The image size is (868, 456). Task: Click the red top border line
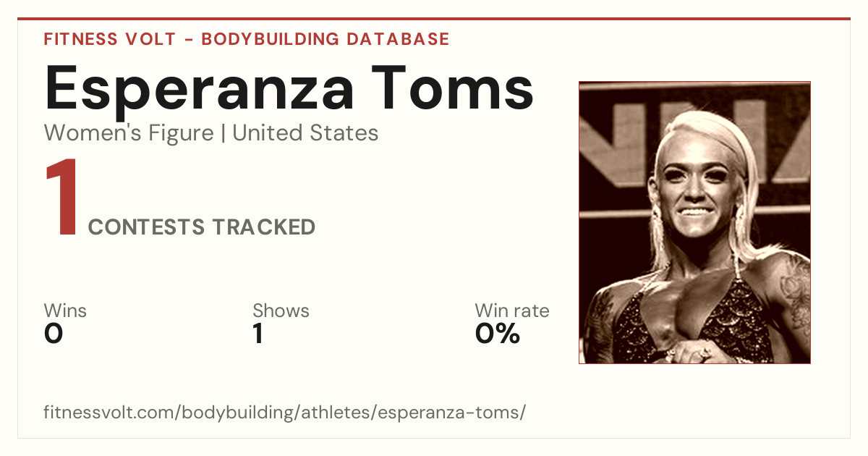coord(434,19)
